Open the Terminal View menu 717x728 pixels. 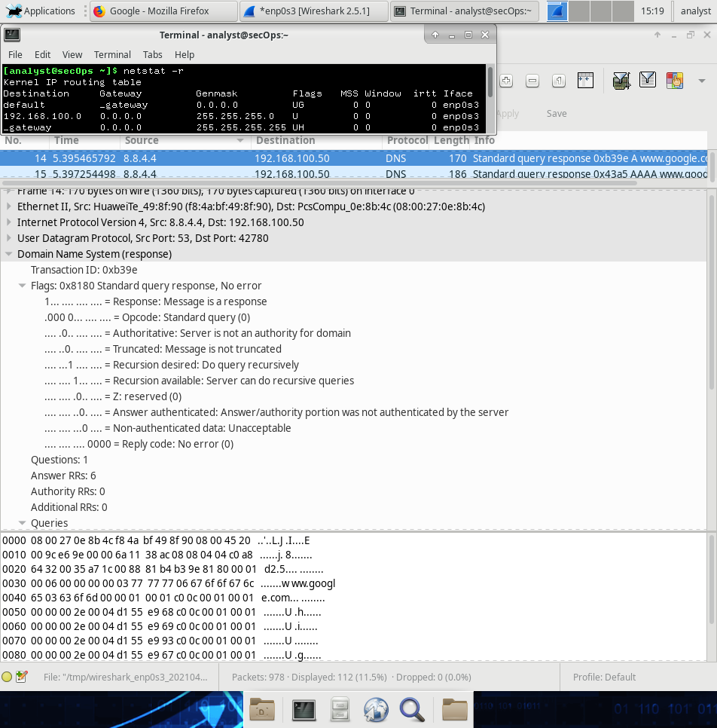click(72, 54)
